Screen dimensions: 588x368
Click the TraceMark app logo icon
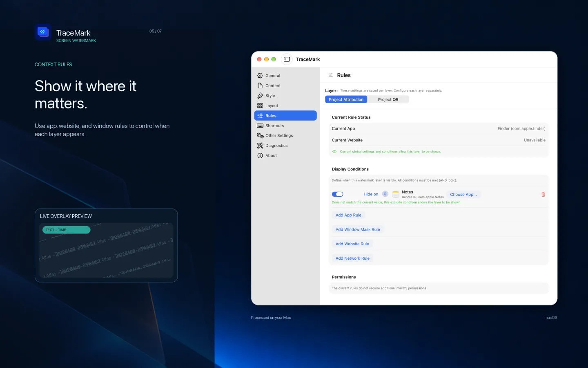pyautogui.click(x=43, y=32)
